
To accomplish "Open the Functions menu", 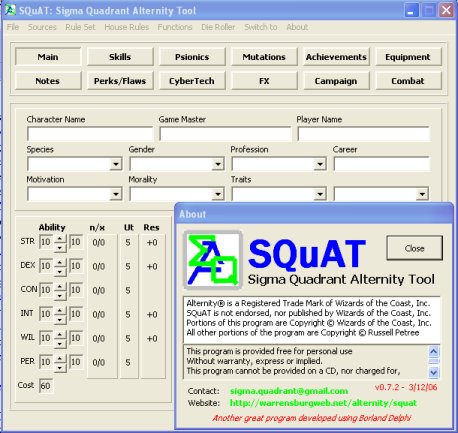I will click(x=175, y=27).
